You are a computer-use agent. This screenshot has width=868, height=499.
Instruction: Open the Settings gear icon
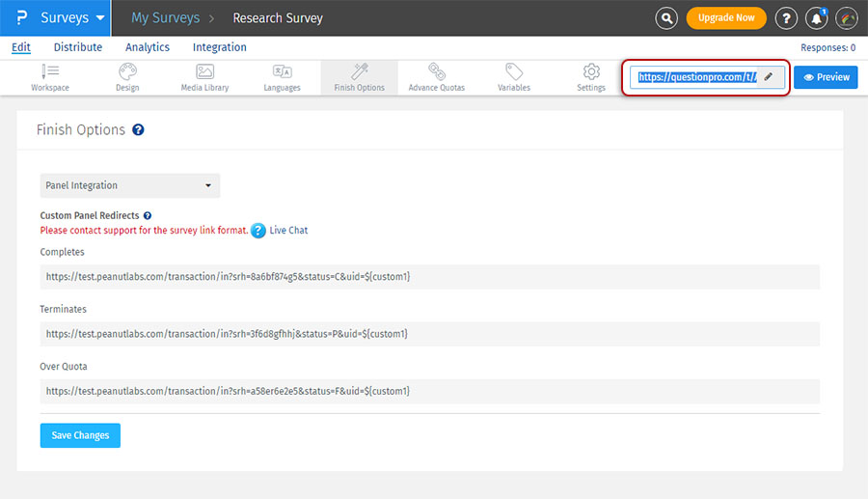591,72
